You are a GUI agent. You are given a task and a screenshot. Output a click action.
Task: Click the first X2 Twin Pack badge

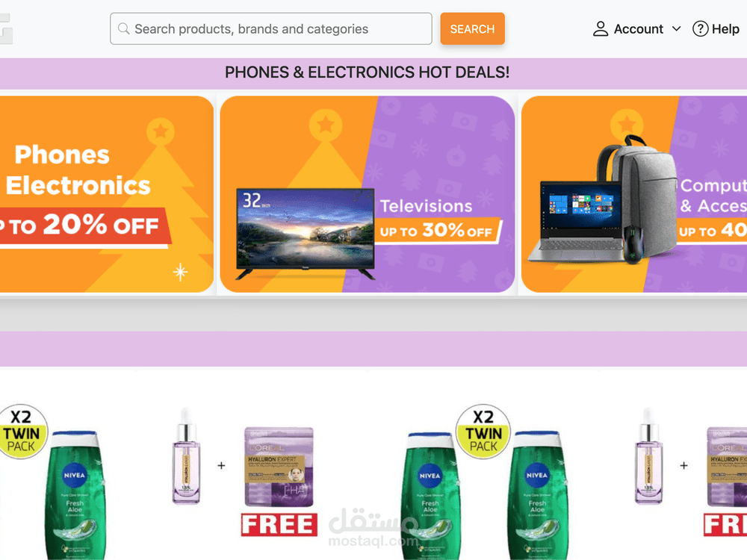click(x=22, y=432)
